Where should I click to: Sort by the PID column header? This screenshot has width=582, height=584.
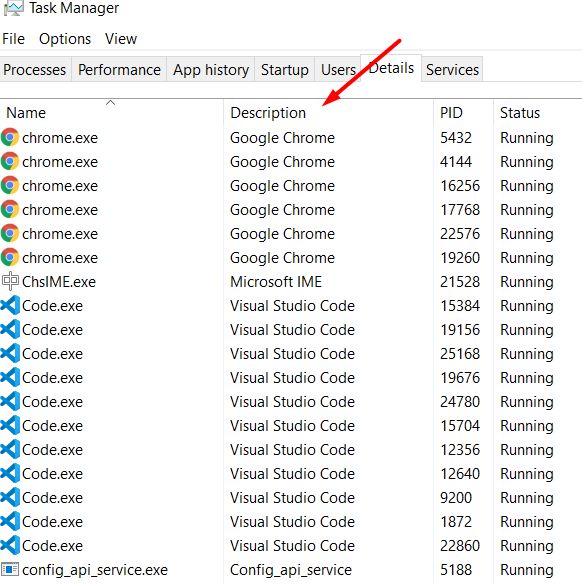463,112
